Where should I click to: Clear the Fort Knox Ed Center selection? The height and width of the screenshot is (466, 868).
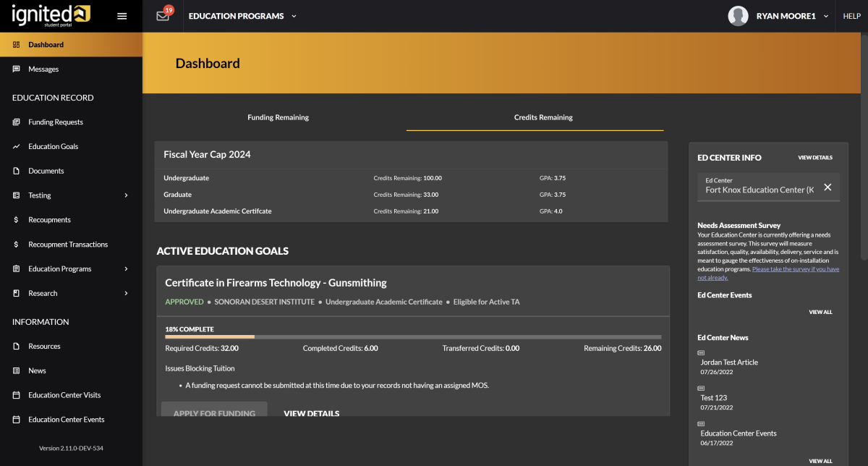(x=827, y=187)
